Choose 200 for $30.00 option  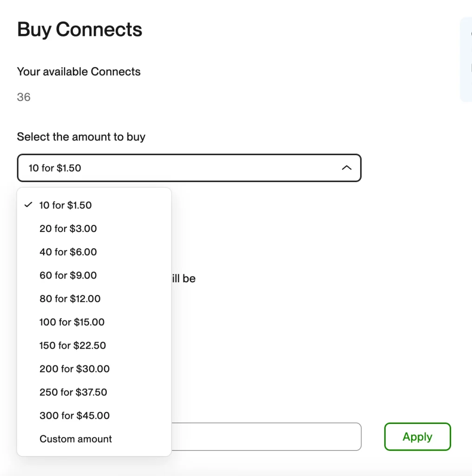coord(75,369)
